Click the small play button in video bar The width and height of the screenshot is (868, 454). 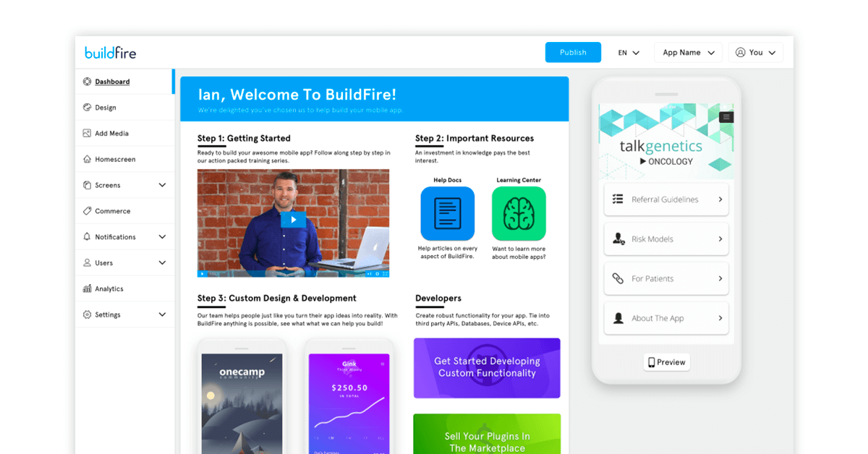(x=202, y=274)
